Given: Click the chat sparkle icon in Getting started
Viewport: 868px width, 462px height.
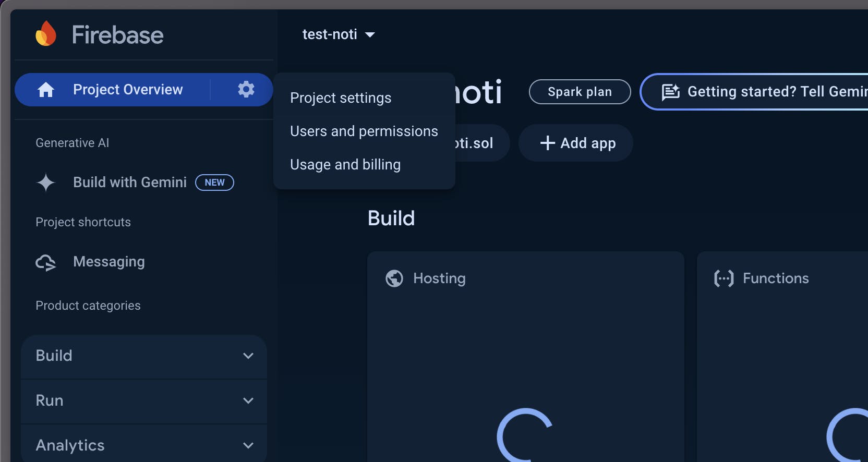Looking at the screenshot, I should coord(670,92).
